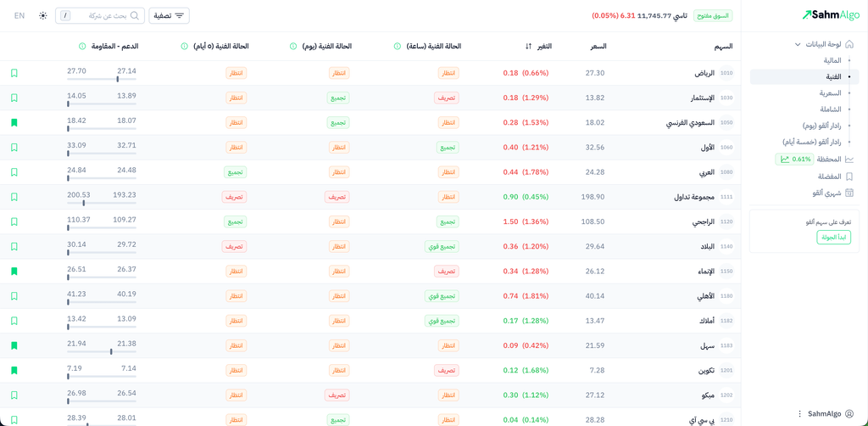
Task: Click support-resistance slider for مجموعة تداول
Action: 102,203
